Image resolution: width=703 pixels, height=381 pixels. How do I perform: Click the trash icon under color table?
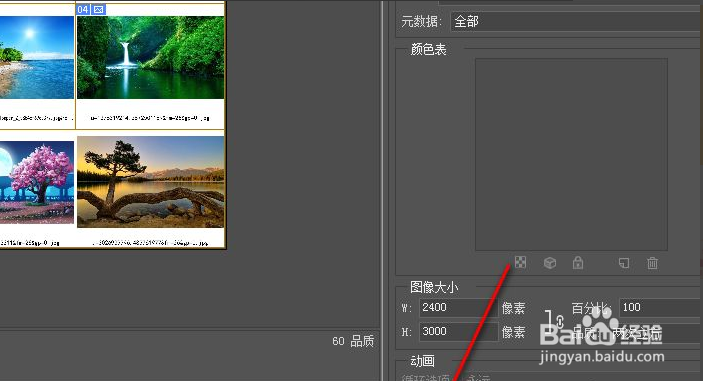tap(652, 263)
